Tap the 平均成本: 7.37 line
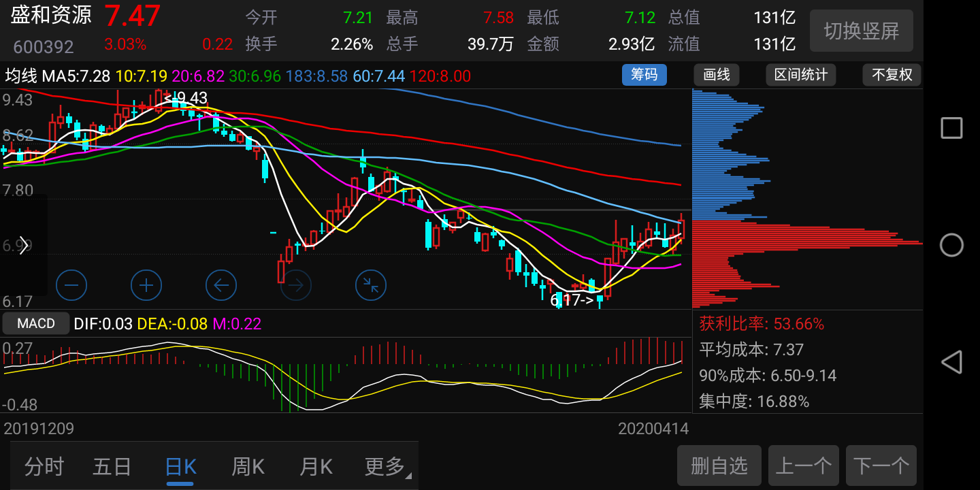The height and width of the screenshot is (490, 980). [x=751, y=350]
